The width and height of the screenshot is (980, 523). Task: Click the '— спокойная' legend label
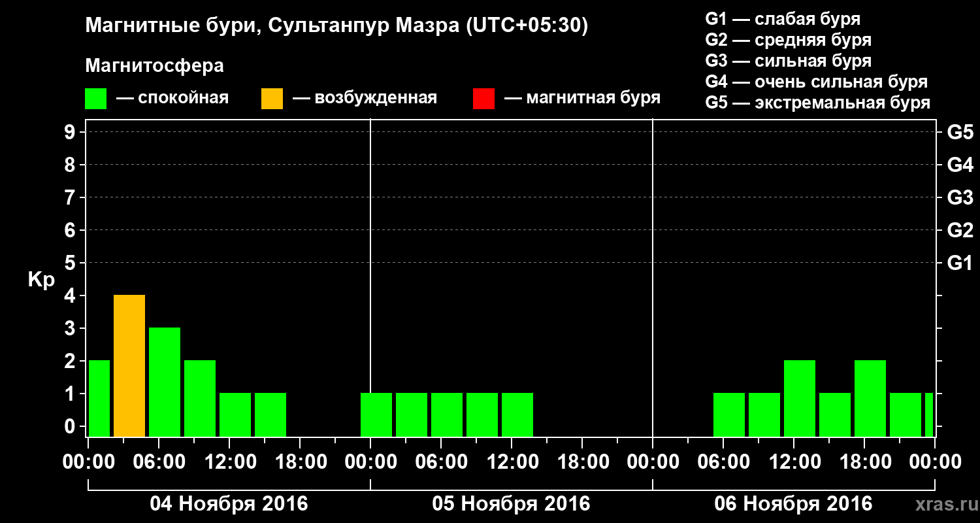click(172, 99)
